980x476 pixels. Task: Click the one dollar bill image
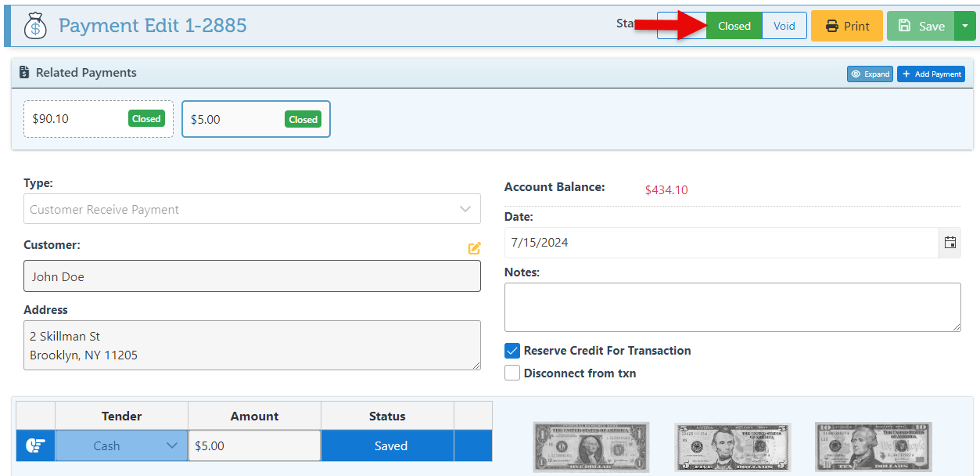tap(591, 447)
